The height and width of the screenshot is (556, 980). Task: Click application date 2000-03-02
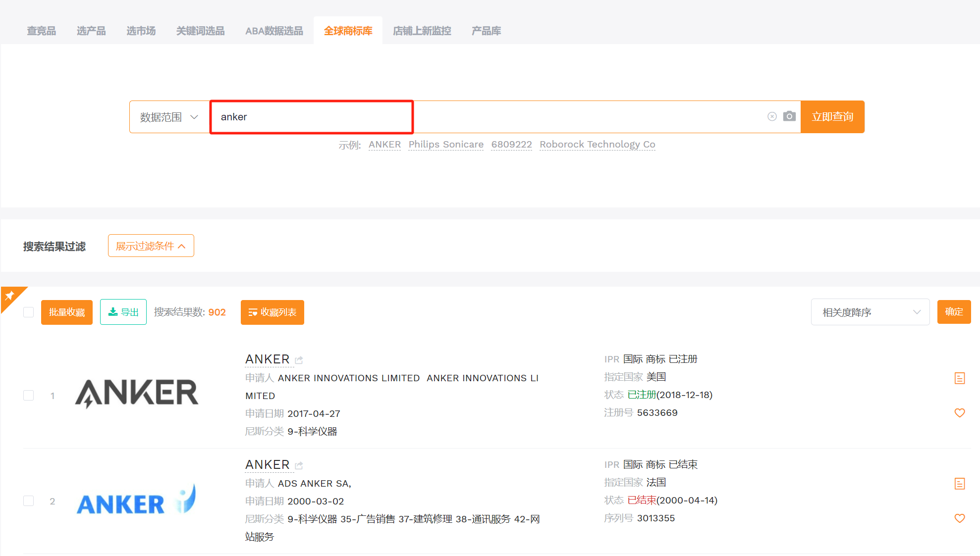point(316,501)
